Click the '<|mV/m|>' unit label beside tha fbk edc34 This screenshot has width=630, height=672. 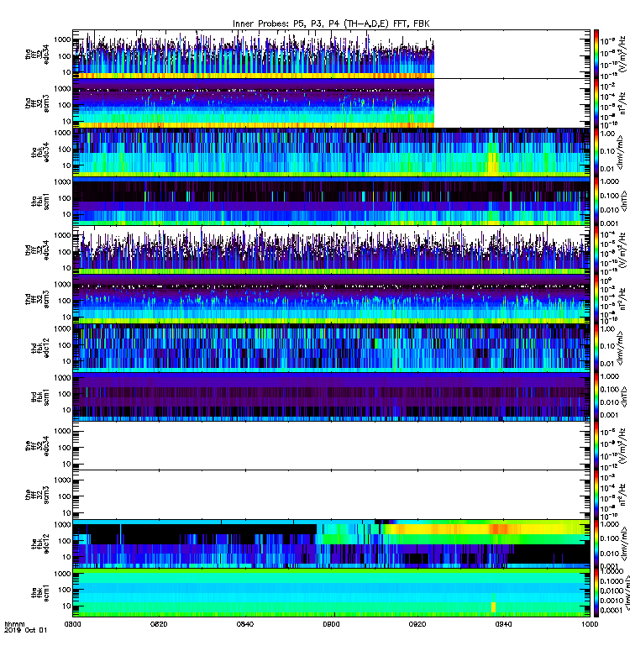[x=622, y=152]
